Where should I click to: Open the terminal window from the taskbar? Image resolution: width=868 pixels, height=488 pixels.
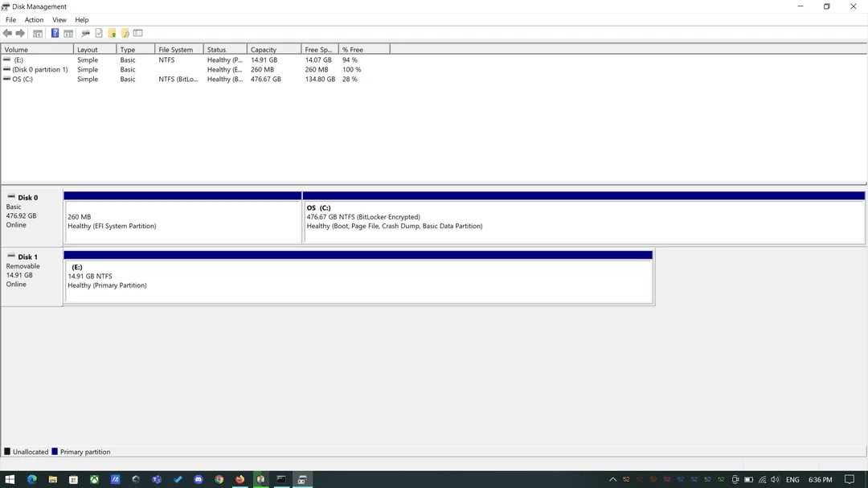pyautogui.click(x=281, y=479)
